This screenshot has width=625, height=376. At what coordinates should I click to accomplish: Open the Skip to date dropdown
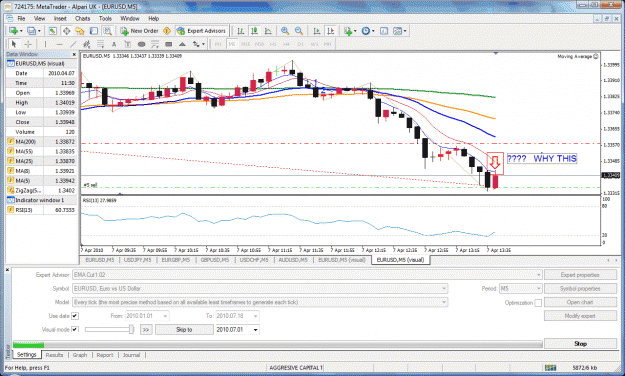coord(256,330)
